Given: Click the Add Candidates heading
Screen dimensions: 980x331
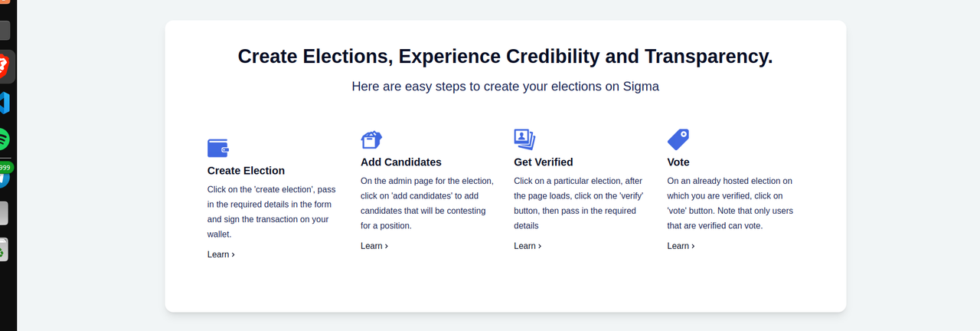Looking at the screenshot, I should click(x=401, y=162).
